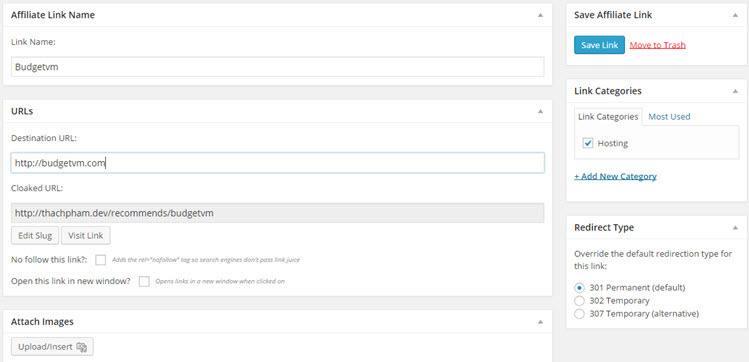Select the 301 Permanent (default) radio button

point(579,288)
